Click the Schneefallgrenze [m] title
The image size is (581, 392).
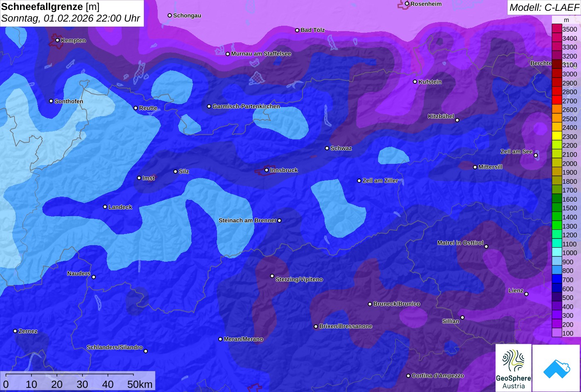[50, 7]
